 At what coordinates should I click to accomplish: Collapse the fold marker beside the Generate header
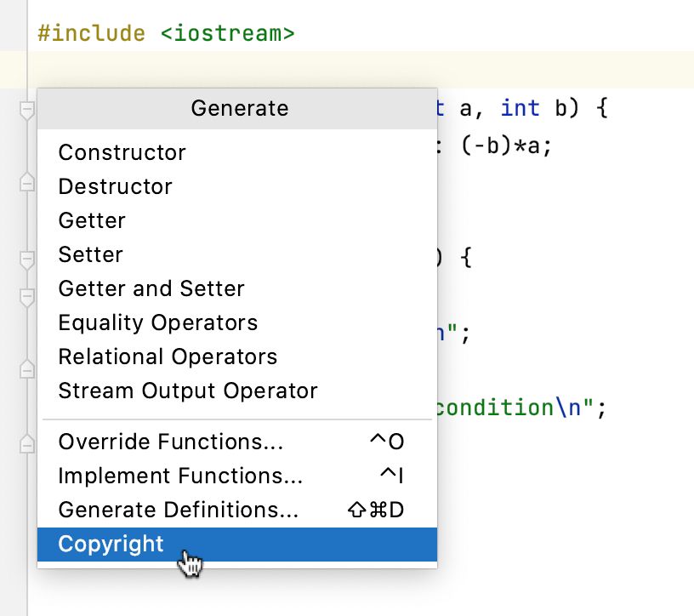(x=27, y=110)
